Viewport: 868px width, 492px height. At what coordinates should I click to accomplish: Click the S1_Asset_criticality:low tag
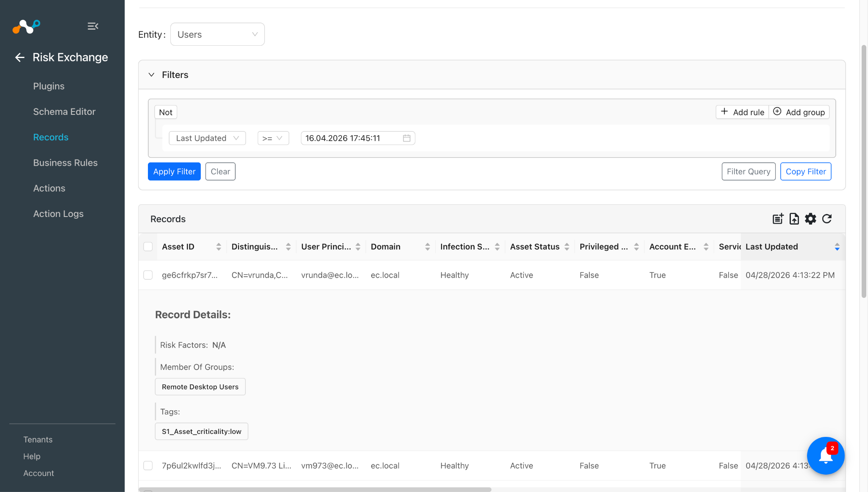point(201,431)
